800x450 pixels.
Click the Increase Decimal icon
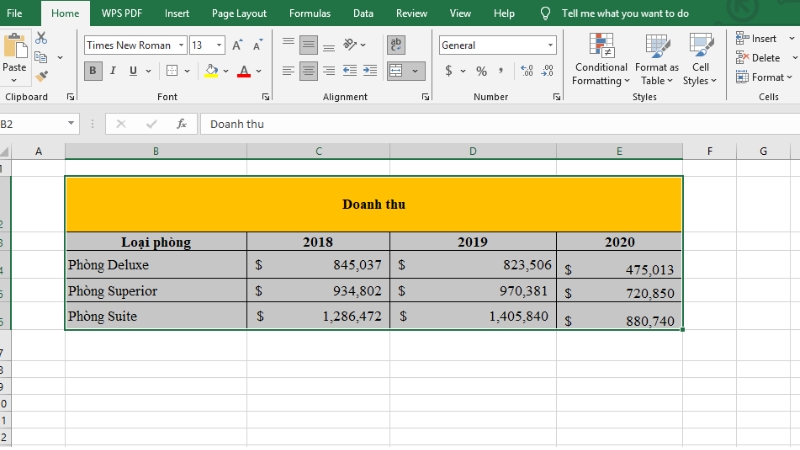pyautogui.click(x=527, y=71)
